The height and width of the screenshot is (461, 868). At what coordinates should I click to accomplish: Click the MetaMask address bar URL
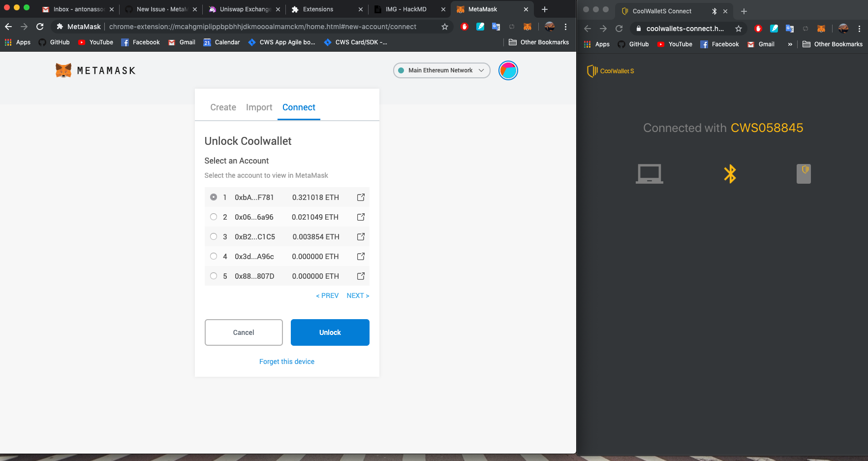point(263,27)
